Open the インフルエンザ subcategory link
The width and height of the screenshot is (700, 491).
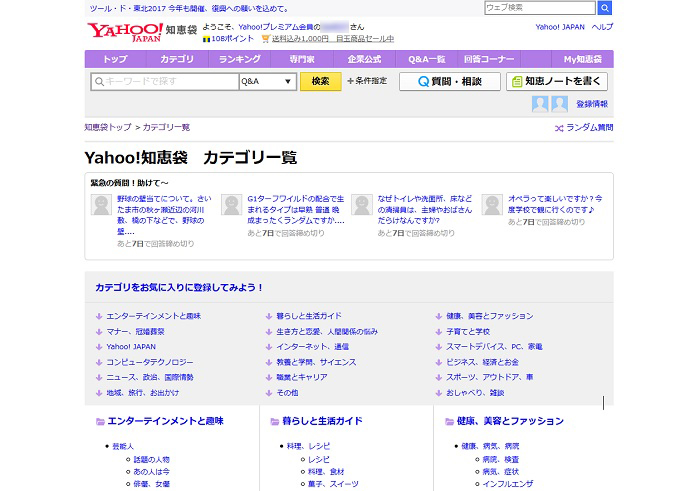508,484
